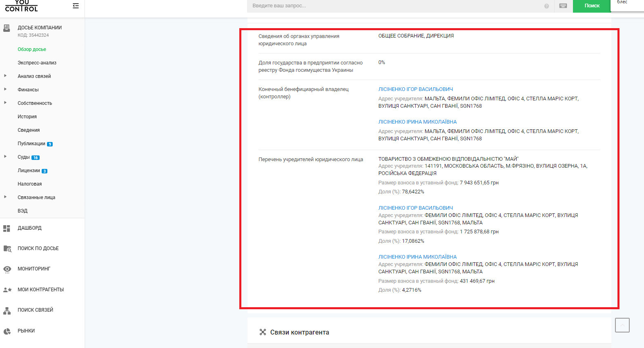Click the Markets pie chart icon
The height and width of the screenshot is (348, 644).
click(x=7, y=331)
